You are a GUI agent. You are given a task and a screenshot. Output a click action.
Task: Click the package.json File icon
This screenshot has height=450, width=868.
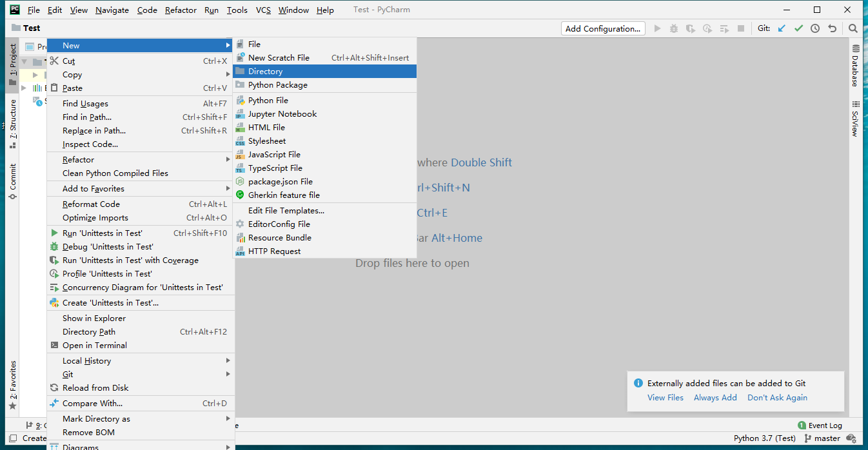[240, 182]
